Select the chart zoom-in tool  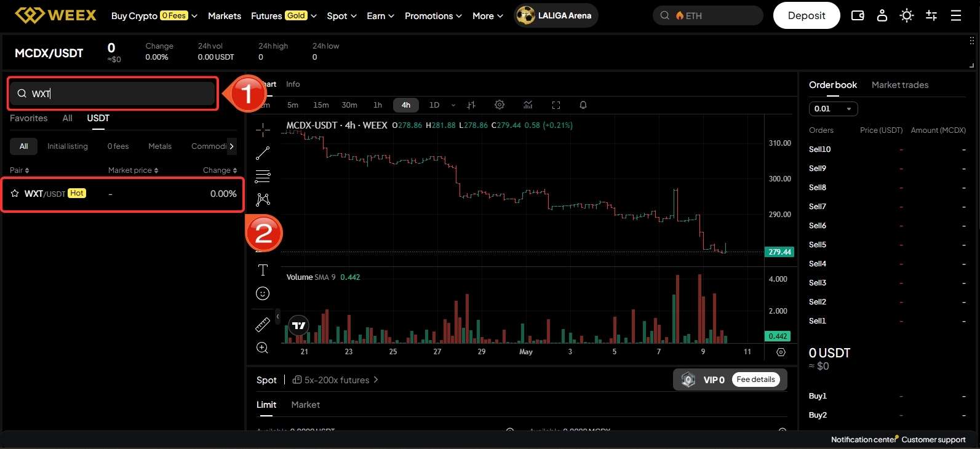pyautogui.click(x=262, y=348)
